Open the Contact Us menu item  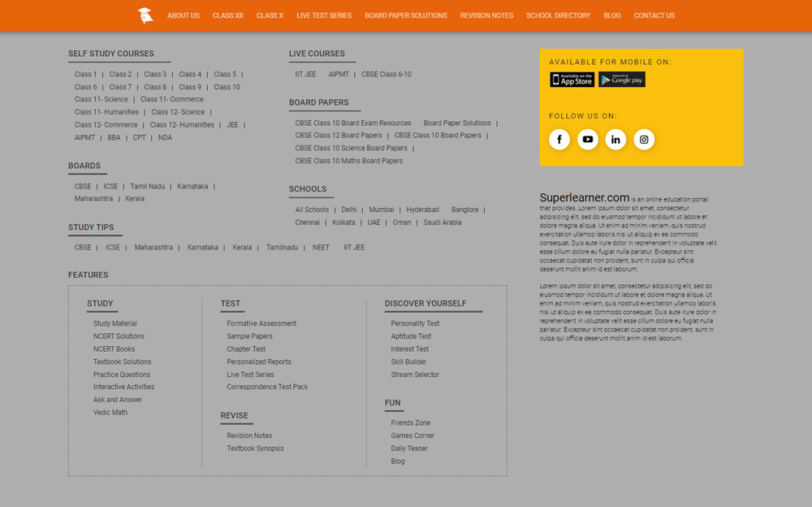click(654, 15)
